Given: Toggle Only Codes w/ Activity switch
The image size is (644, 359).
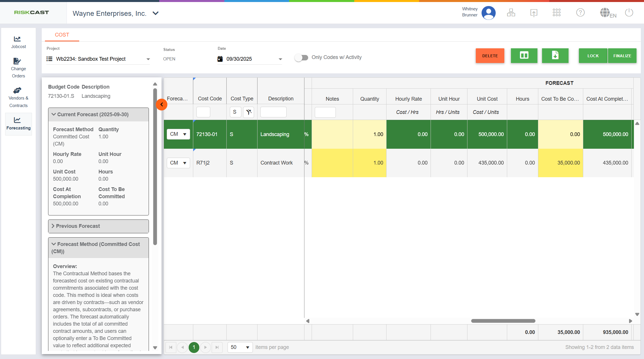Looking at the screenshot, I should pyautogui.click(x=301, y=58).
